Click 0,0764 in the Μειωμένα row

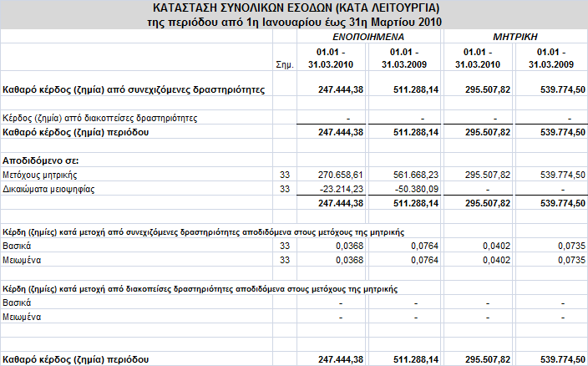424,260
